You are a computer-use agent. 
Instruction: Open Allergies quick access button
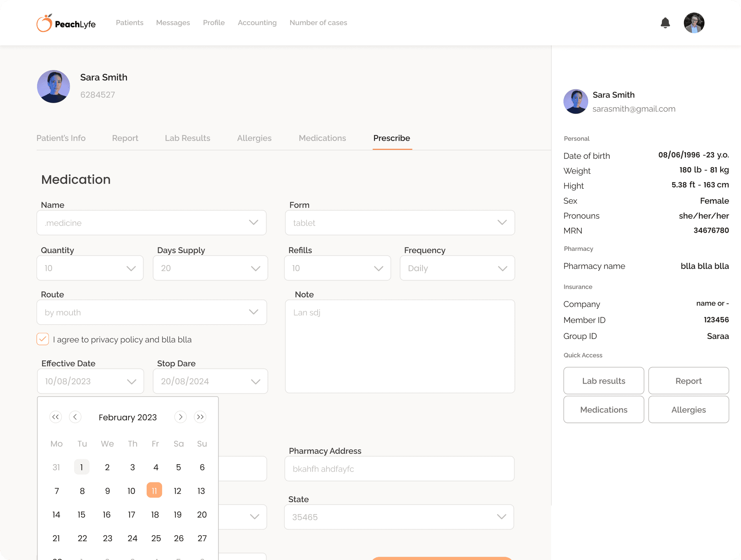(x=689, y=409)
